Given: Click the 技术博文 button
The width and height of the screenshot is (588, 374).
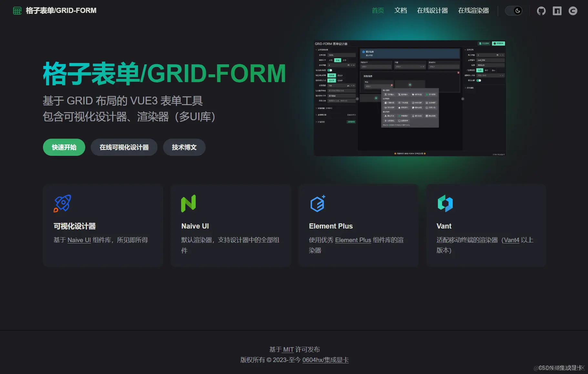Looking at the screenshot, I should [x=184, y=147].
